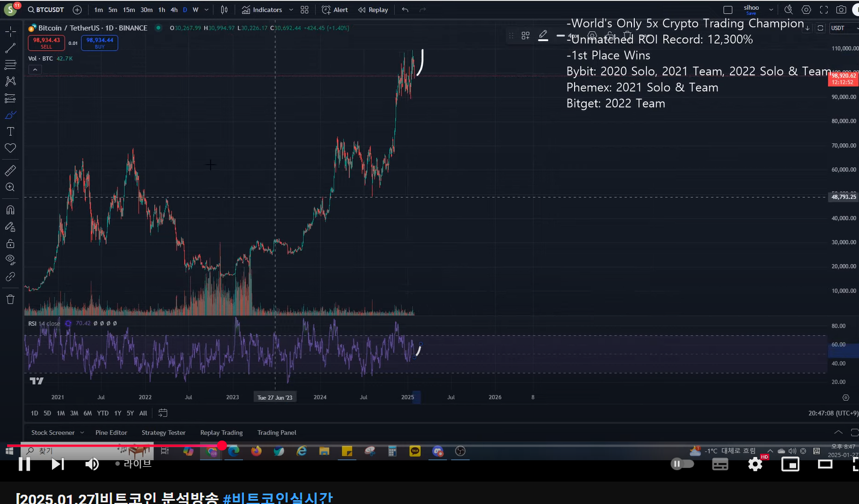The image size is (859, 504).
Task: Open the go to date calendar icon
Action: tap(163, 413)
